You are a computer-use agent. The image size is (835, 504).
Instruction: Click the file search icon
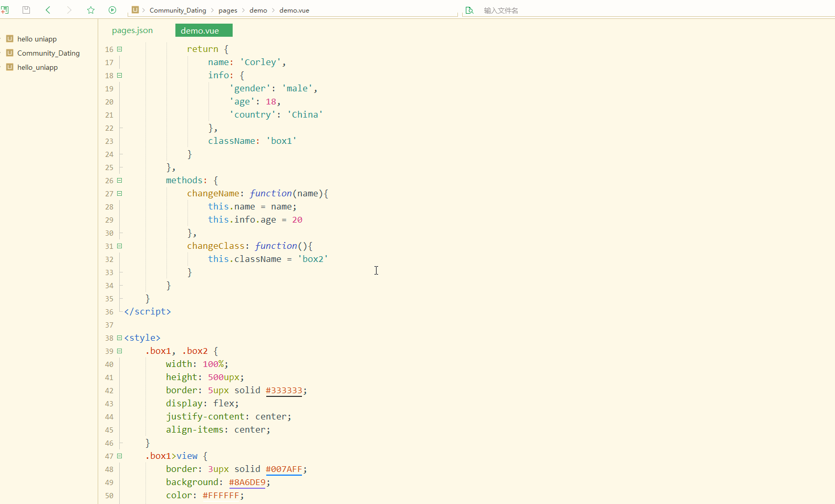click(469, 10)
